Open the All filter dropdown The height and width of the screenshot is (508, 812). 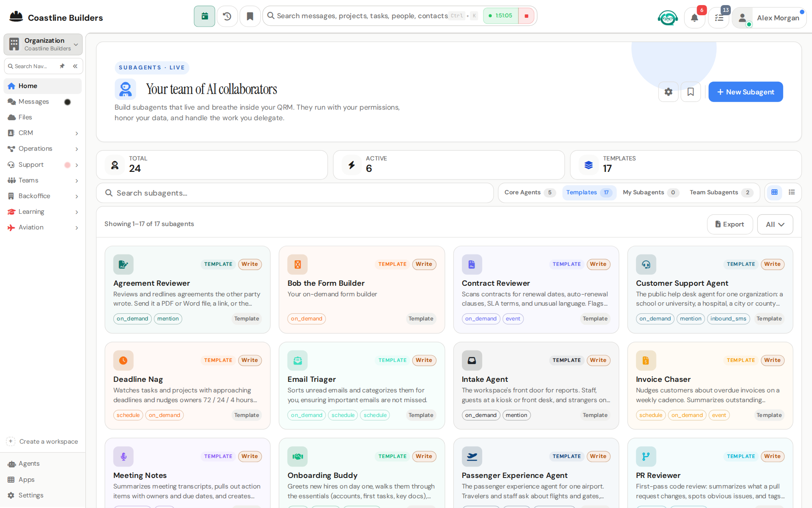pyautogui.click(x=775, y=224)
